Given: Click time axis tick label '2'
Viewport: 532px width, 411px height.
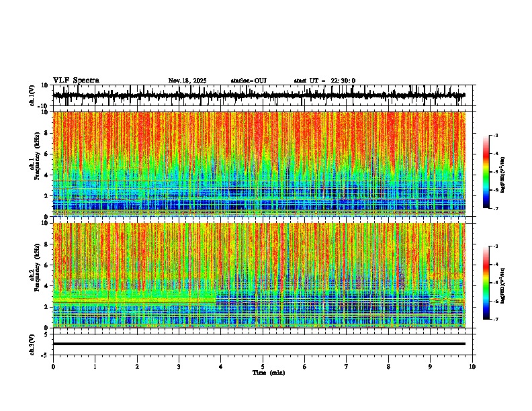Looking at the screenshot, I should coord(137,367).
